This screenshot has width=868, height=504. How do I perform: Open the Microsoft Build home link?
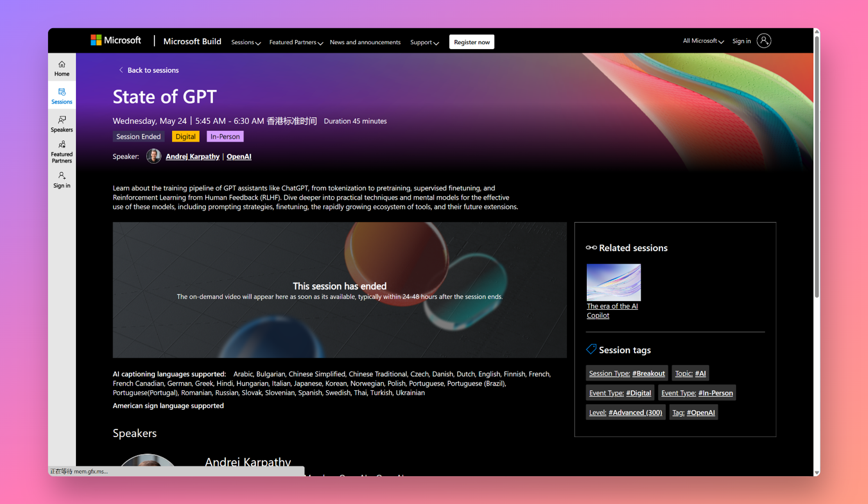click(192, 41)
